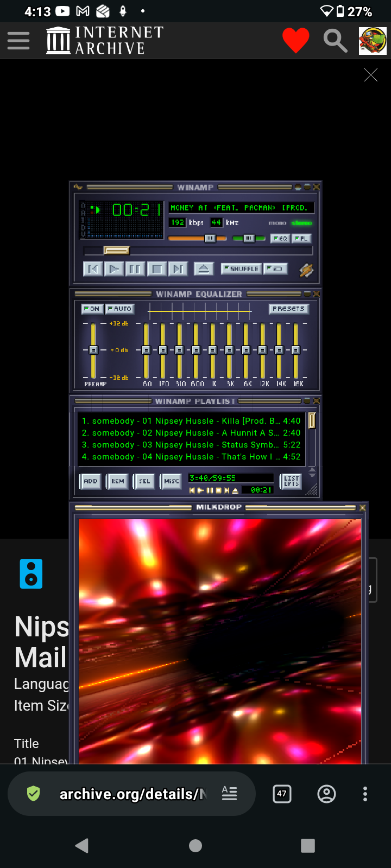Click the eject open-file button
391x868 pixels.
tap(203, 269)
